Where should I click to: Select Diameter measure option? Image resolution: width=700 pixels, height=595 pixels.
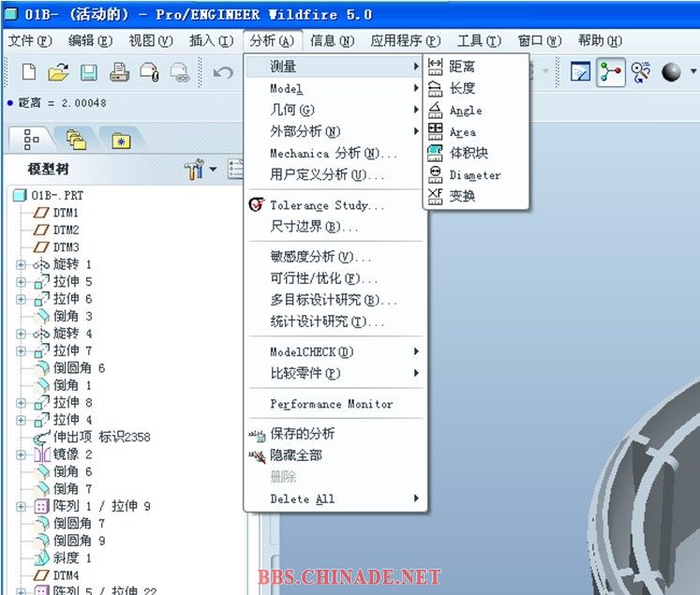click(475, 175)
